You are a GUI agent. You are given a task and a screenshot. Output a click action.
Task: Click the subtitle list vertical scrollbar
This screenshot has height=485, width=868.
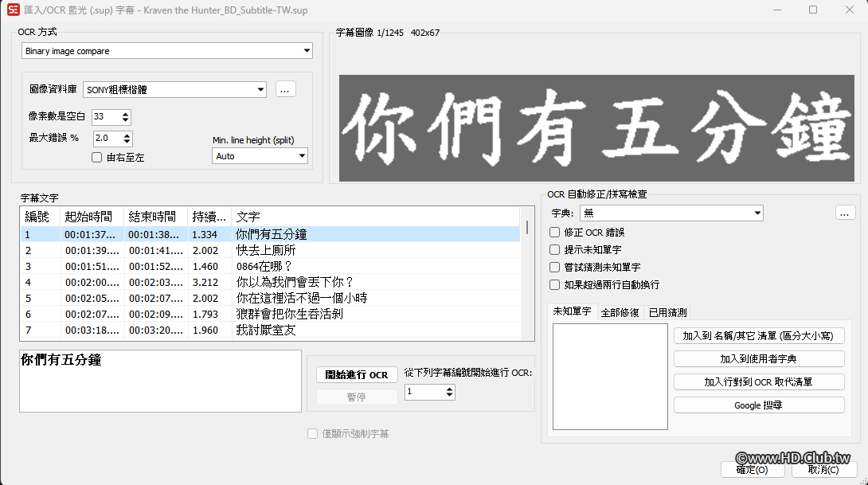(527, 273)
